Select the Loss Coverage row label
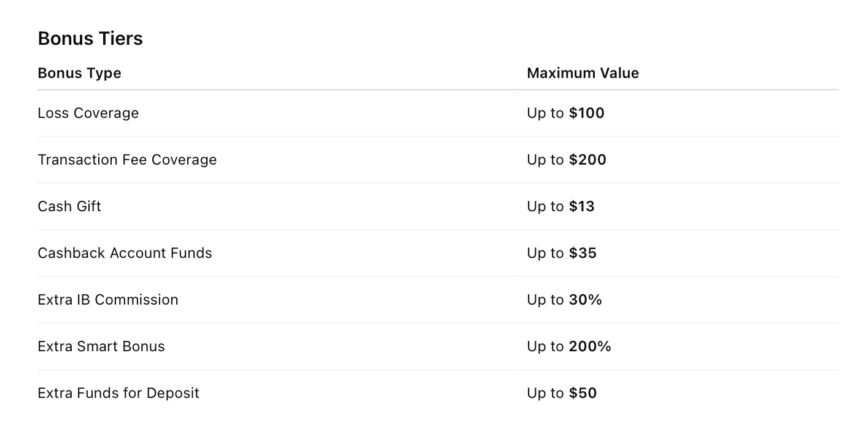The image size is (868, 436). (x=88, y=113)
